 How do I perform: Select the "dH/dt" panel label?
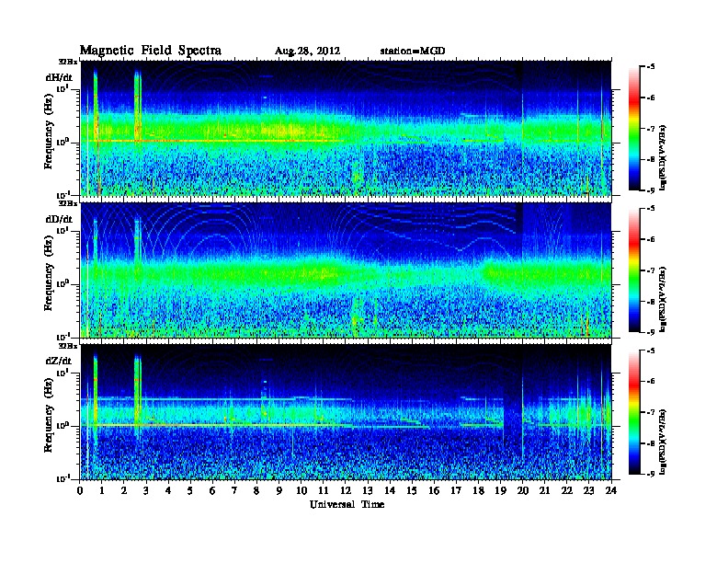pos(59,77)
